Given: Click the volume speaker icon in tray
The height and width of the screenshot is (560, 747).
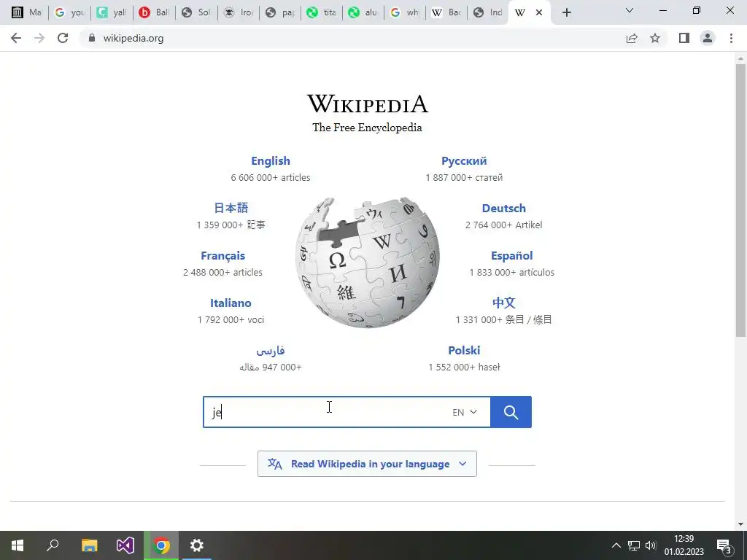Looking at the screenshot, I should (651, 545).
